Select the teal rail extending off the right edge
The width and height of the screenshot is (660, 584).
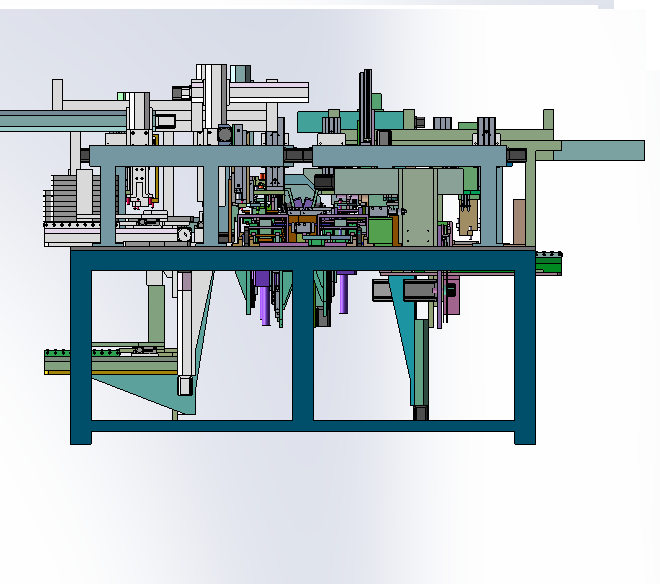[x=599, y=150]
